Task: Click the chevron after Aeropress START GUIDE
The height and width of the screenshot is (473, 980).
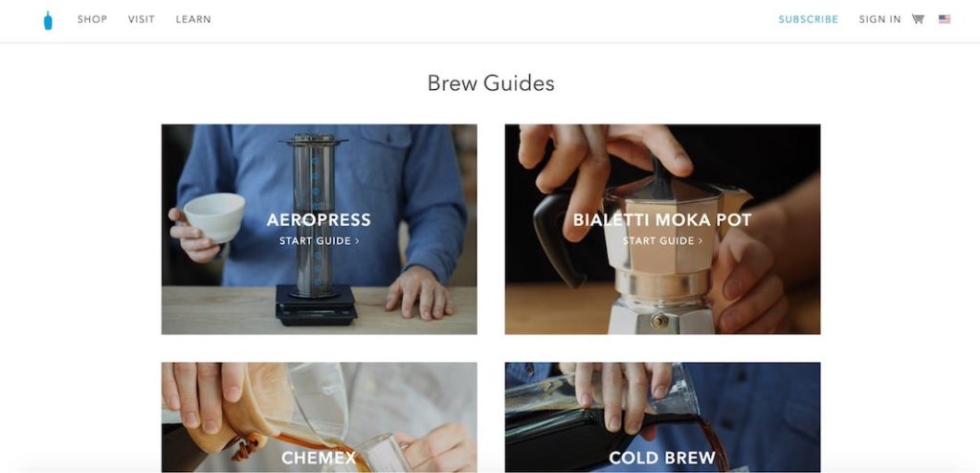Action: point(357,241)
